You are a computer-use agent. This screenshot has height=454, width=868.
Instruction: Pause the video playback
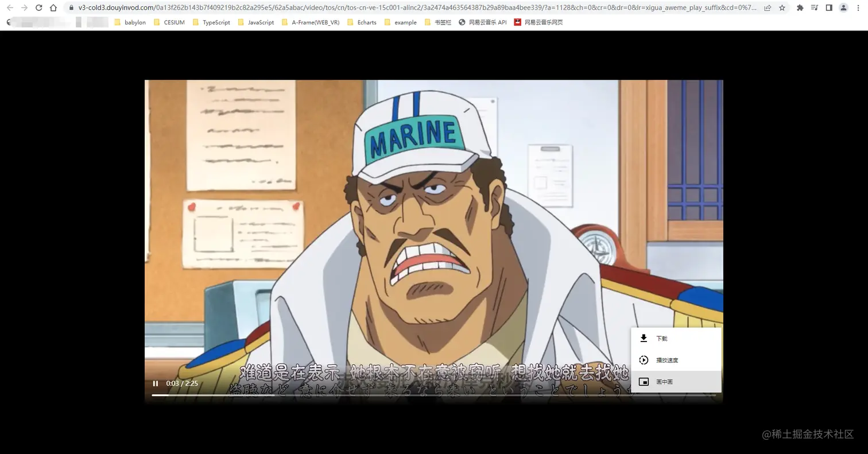(156, 383)
